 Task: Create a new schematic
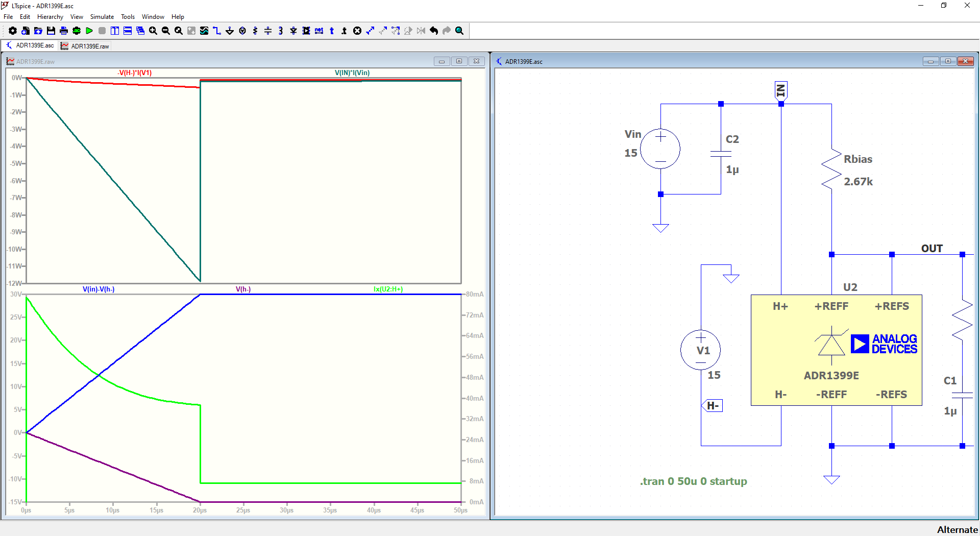(x=26, y=31)
